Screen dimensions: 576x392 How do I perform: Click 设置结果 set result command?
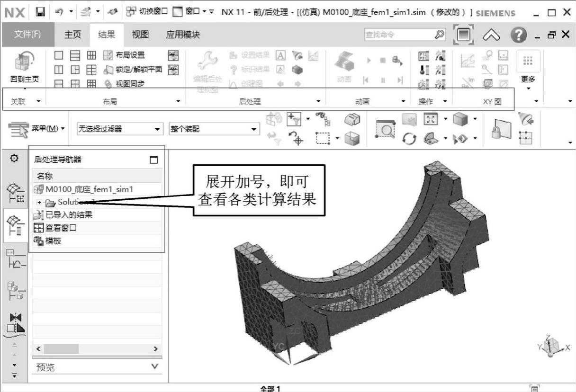[x=249, y=55]
